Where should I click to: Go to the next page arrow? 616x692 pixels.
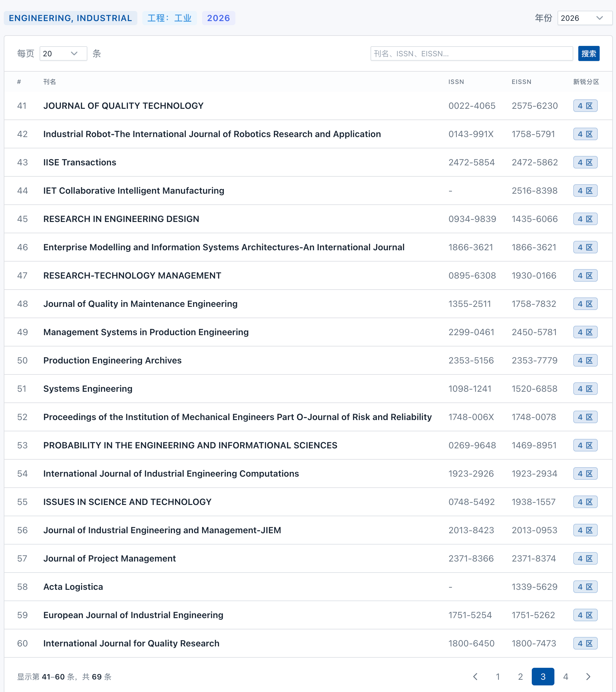(x=588, y=676)
